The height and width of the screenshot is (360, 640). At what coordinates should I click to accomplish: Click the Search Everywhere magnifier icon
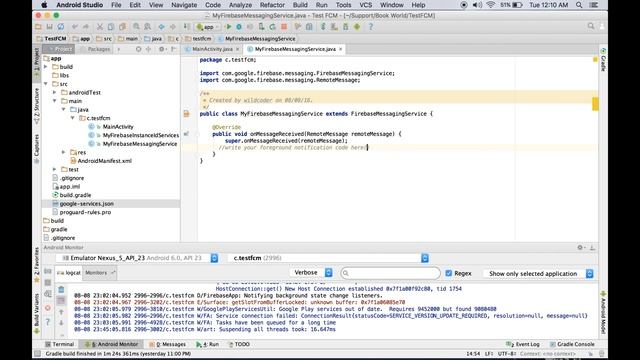click(x=591, y=27)
